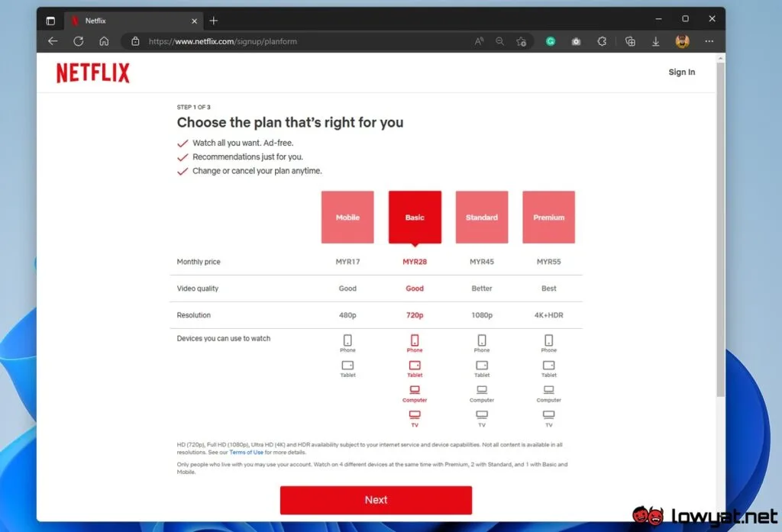The image size is (782, 532).
Task: Click the Tablet icon under Standard plan
Action: click(x=482, y=366)
